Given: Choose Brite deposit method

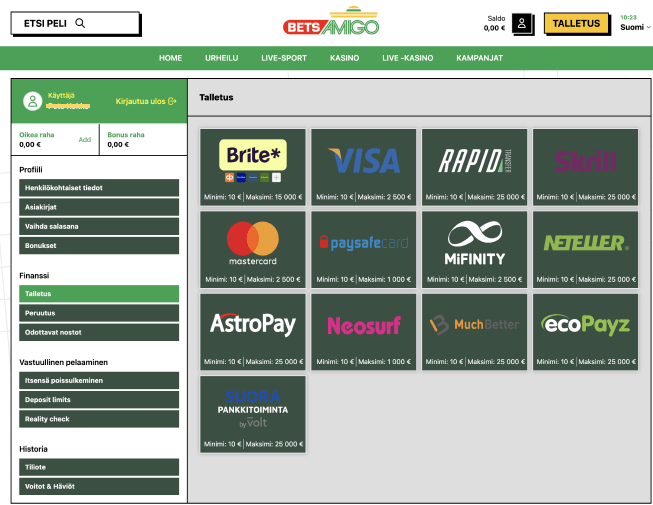Looking at the screenshot, I should pyautogui.click(x=253, y=167).
